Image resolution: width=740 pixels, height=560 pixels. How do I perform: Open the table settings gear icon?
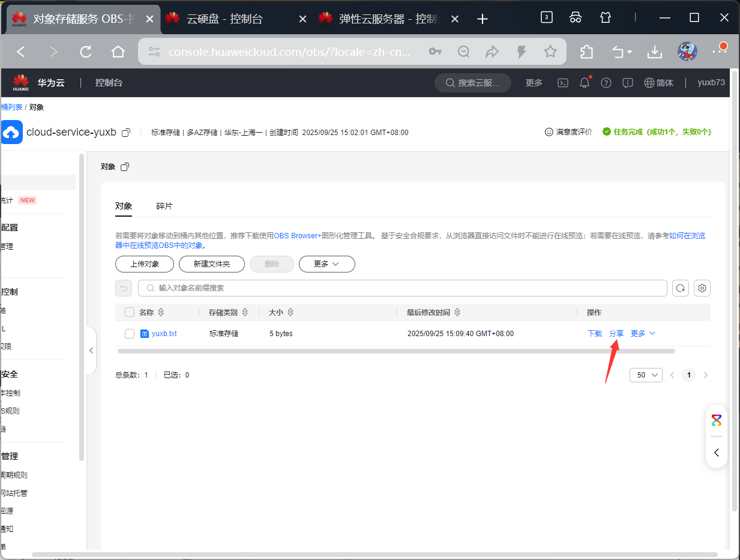click(x=702, y=288)
